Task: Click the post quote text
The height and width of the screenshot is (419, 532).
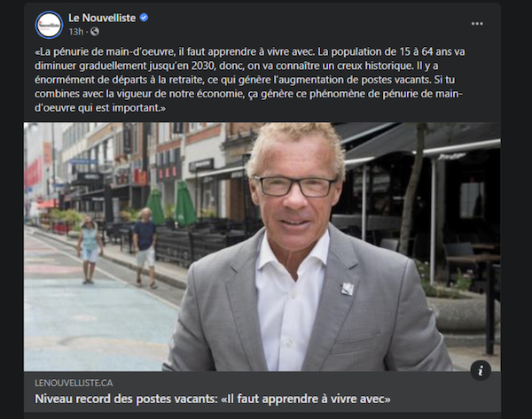Action: (x=250, y=80)
